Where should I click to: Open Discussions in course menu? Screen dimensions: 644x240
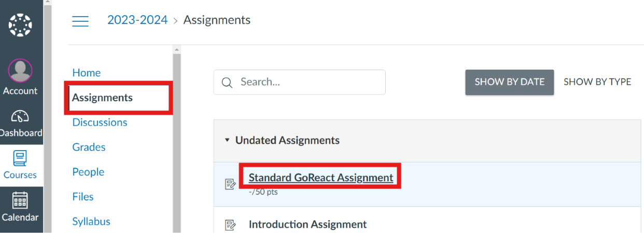(100, 123)
